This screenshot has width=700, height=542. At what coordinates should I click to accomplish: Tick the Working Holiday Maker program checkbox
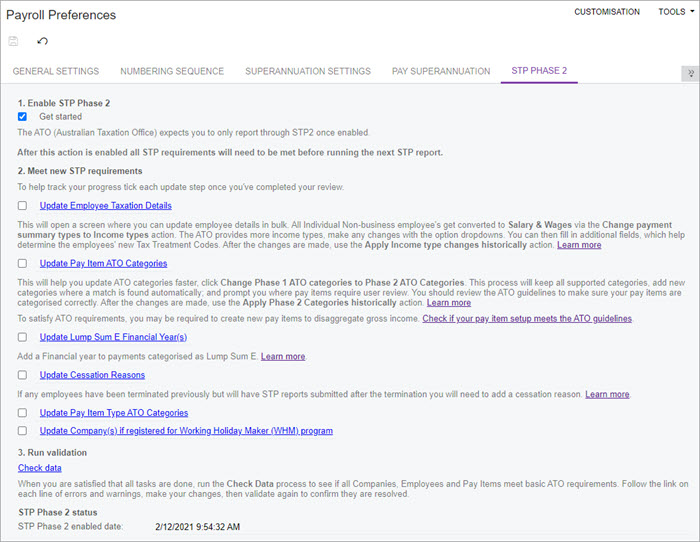tap(22, 431)
